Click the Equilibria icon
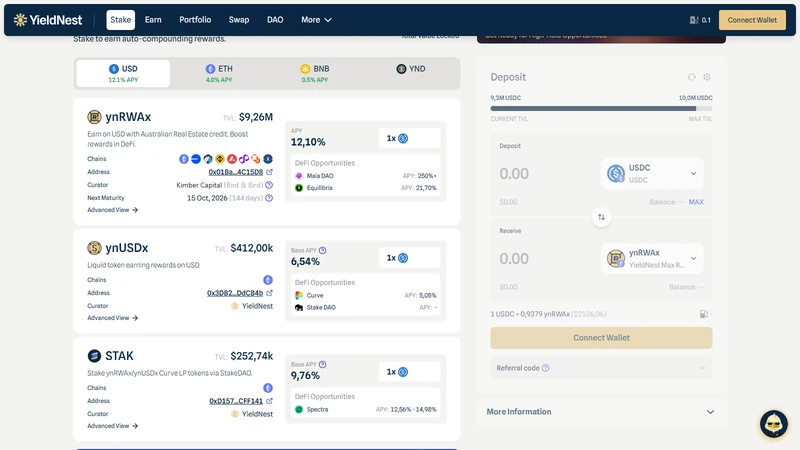This screenshot has width=800, height=450. point(299,188)
